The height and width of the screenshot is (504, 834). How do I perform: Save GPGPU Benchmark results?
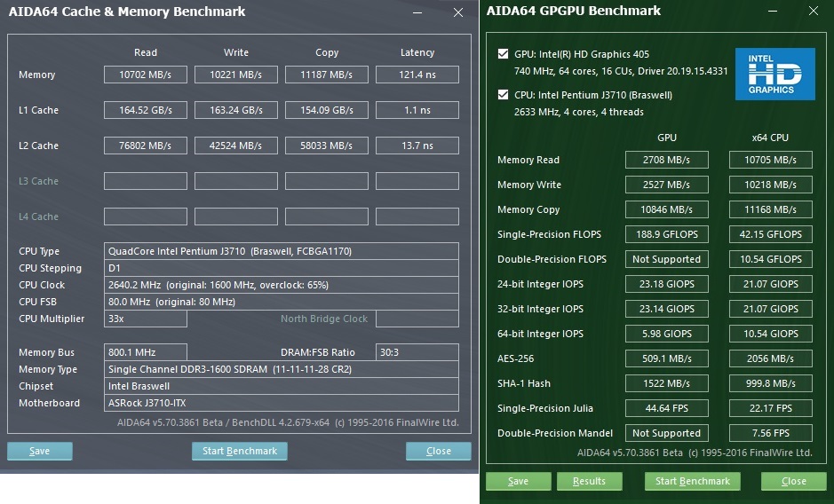518,481
